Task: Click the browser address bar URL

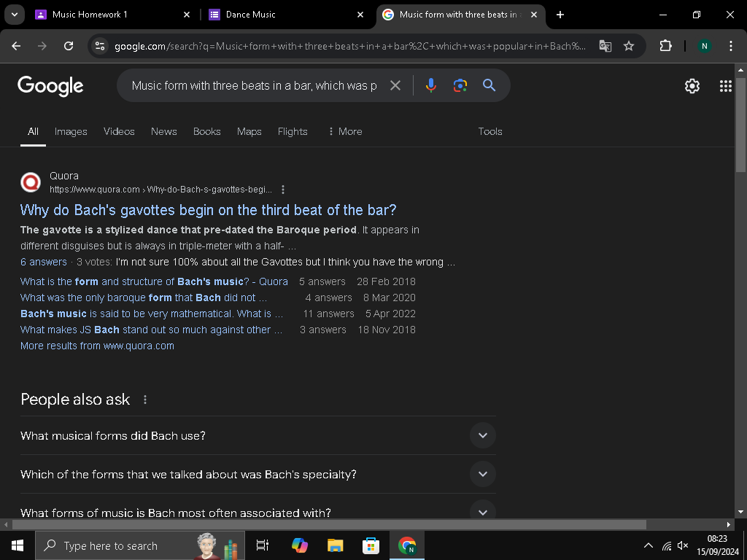Action: coord(350,46)
